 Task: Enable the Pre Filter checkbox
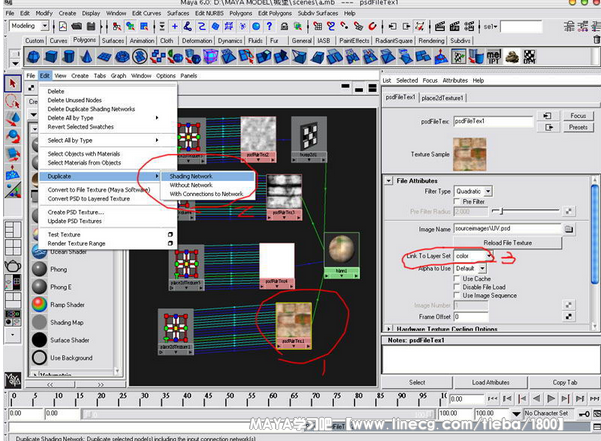point(457,201)
